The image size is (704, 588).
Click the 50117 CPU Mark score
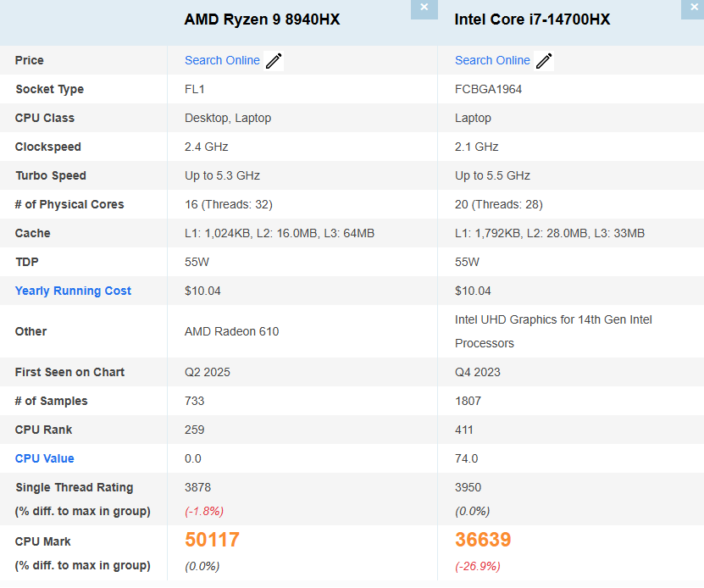click(x=212, y=540)
